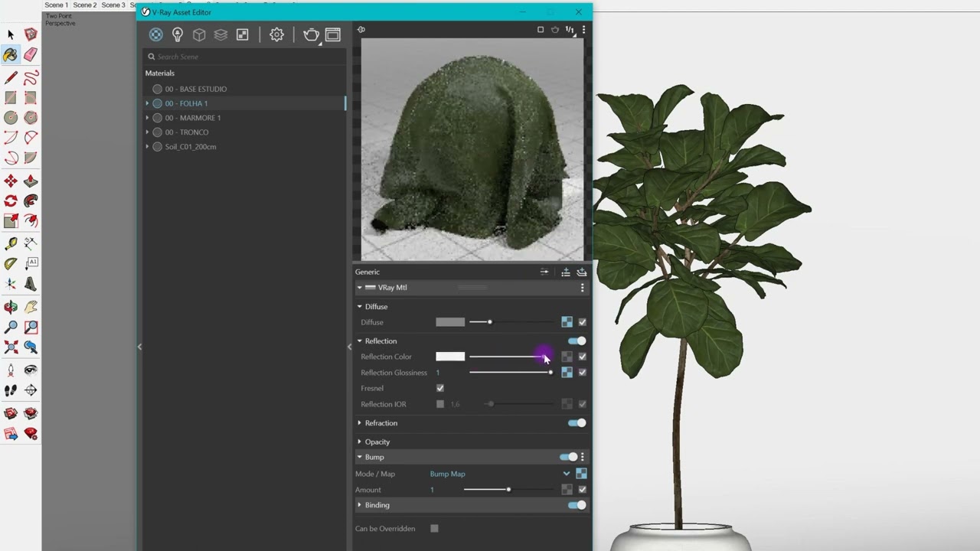
Task: Collapse the Diffuse section
Action: tap(359, 307)
